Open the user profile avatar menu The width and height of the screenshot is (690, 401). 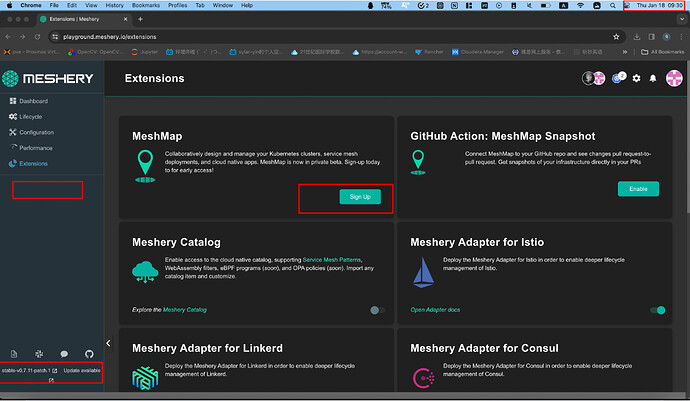coord(674,78)
